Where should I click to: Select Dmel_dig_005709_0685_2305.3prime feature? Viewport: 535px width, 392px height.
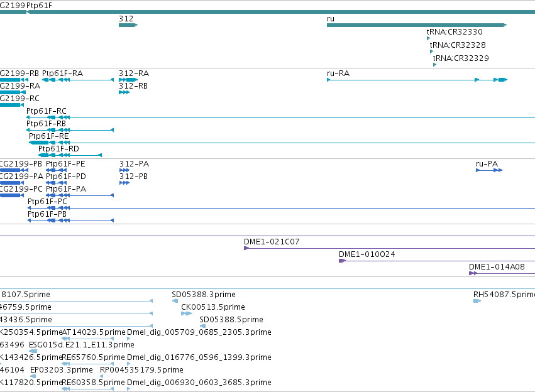[x=199, y=332]
